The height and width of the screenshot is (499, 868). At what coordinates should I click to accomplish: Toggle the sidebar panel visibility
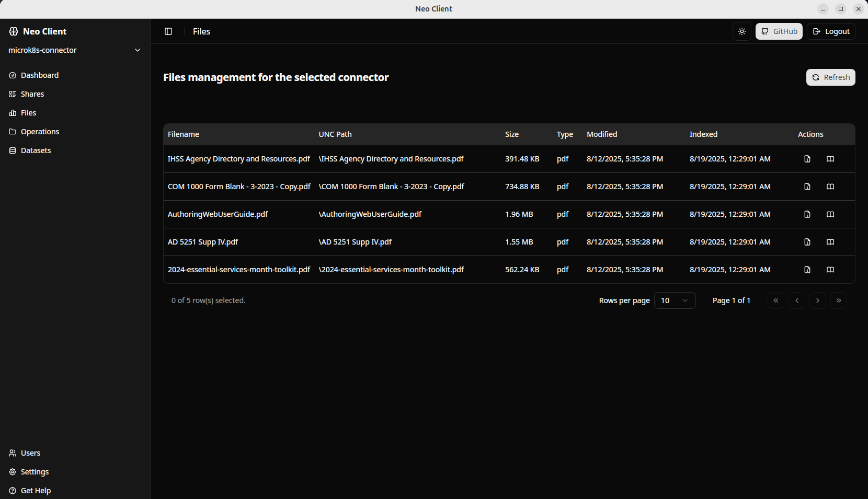(x=168, y=31)
